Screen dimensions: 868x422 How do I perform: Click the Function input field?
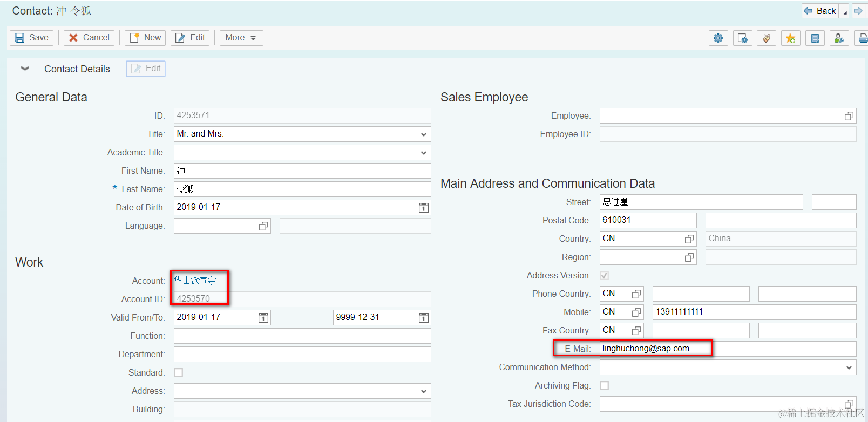(x=302, y=336)
